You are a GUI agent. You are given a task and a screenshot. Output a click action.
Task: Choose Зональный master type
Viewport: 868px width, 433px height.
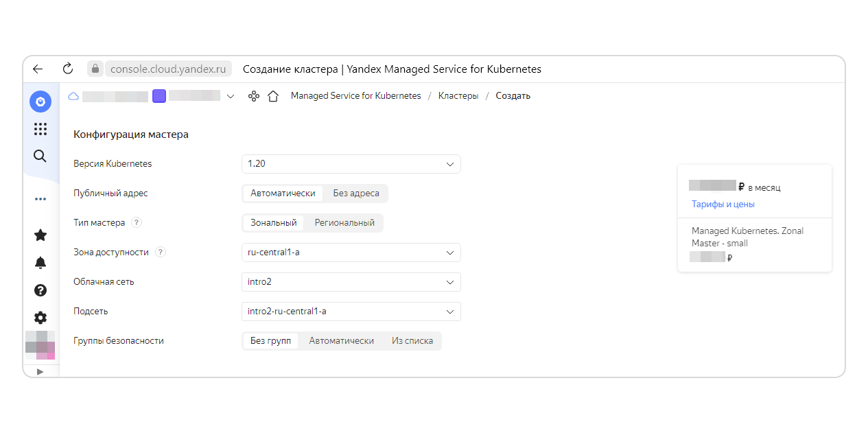click(x=274, y=223)
